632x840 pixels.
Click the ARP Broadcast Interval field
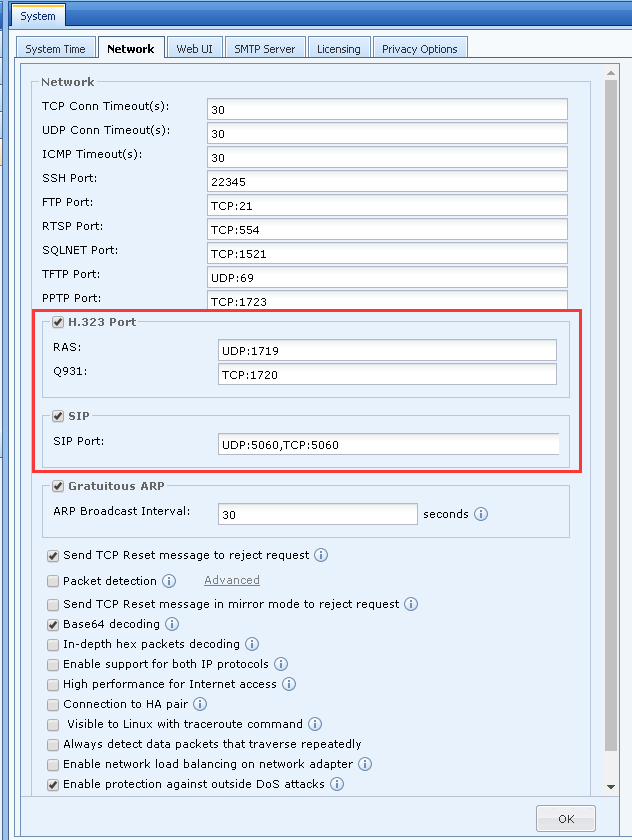[x=318, y=514]
